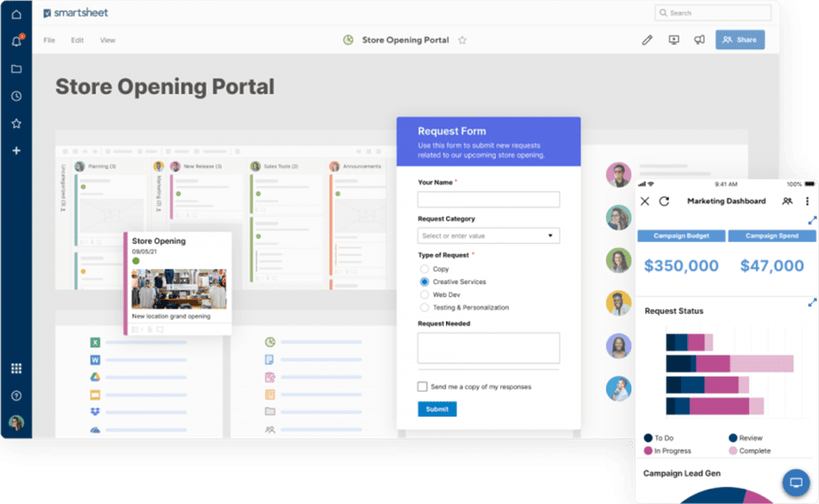The image size is (819, 504).
Task: Open the Edit menu
Action: tap(77, 40)
